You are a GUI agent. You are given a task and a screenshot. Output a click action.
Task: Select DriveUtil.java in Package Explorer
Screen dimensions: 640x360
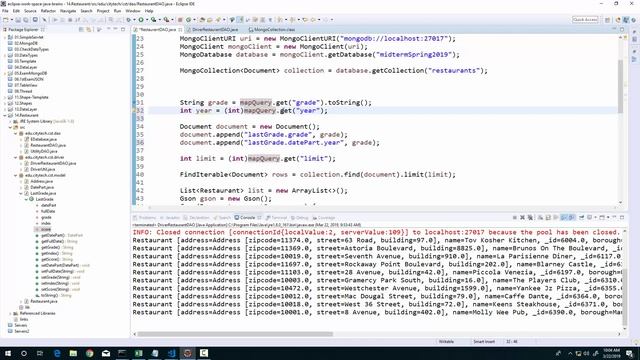click(40, 169)
